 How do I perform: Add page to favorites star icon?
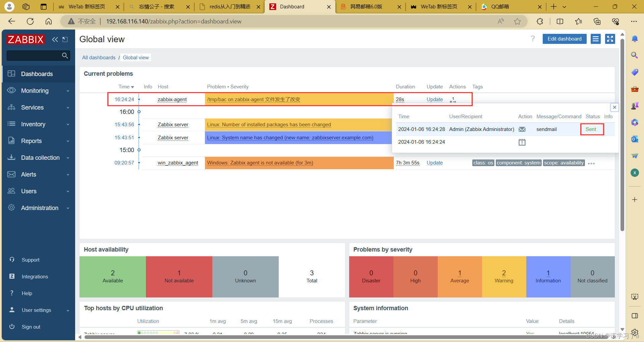[x=517, y=21]
